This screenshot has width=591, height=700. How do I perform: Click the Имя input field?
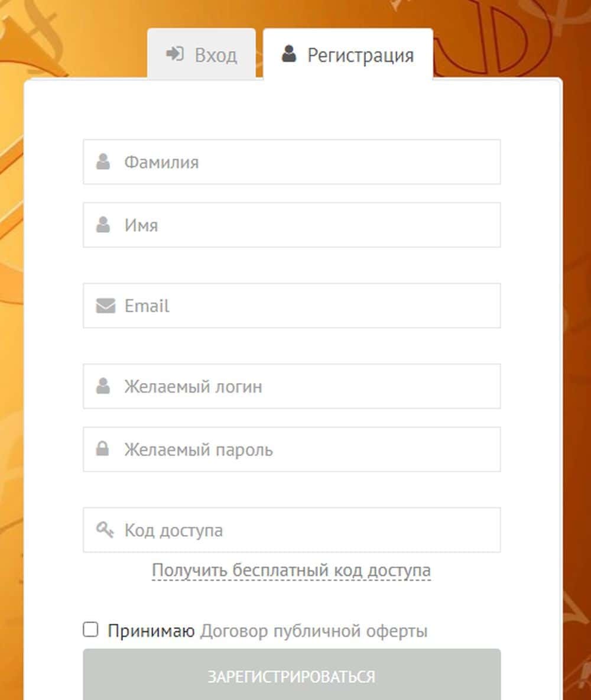pyautogui.click(x=292, y=225)
